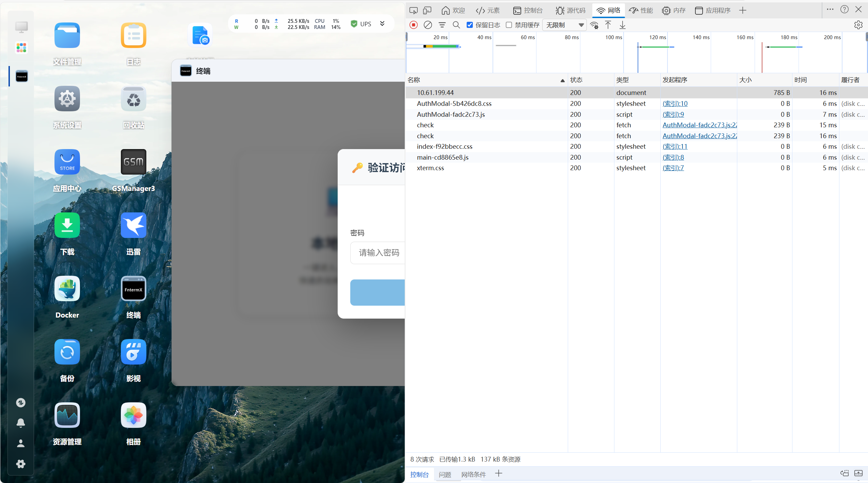
Task: Expand the UPS status panel chevron
Action: [x=383, y=23]
